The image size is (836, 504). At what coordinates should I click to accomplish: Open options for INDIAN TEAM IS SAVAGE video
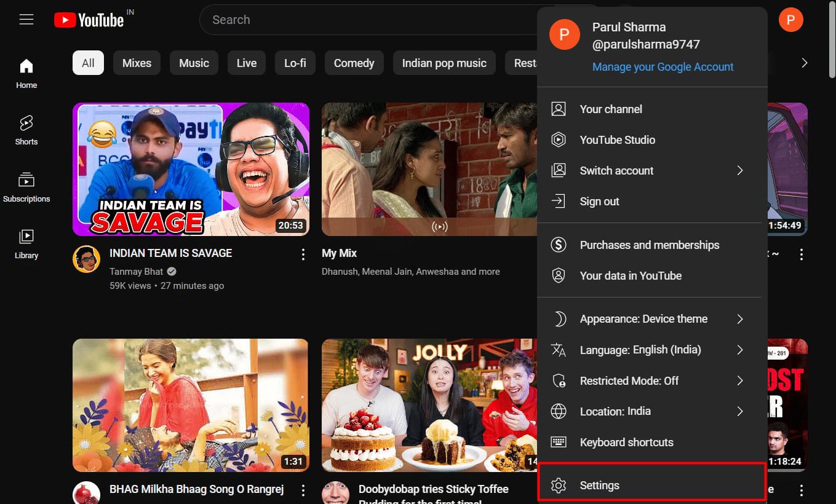(x=303, y=254)
